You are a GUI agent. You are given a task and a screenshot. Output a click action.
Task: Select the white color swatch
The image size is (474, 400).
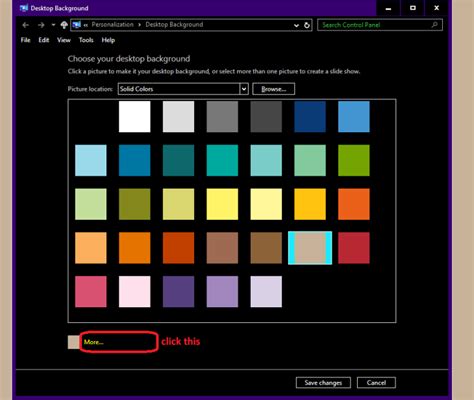coord(134,117)
